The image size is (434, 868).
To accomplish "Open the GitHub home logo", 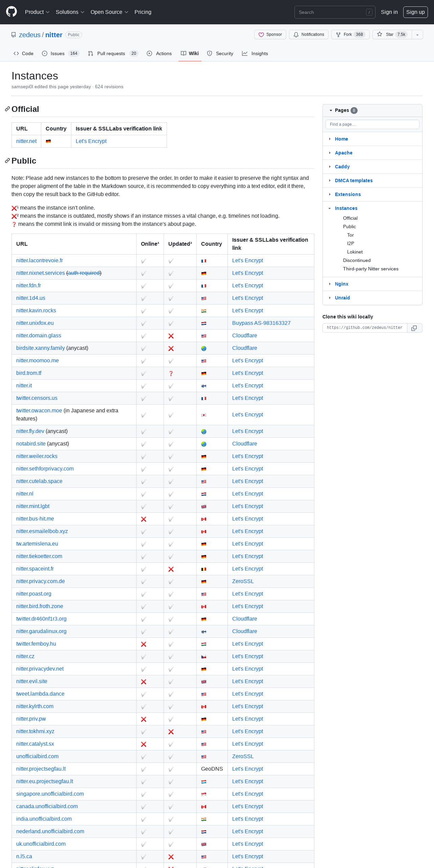I will pos(11,12).
